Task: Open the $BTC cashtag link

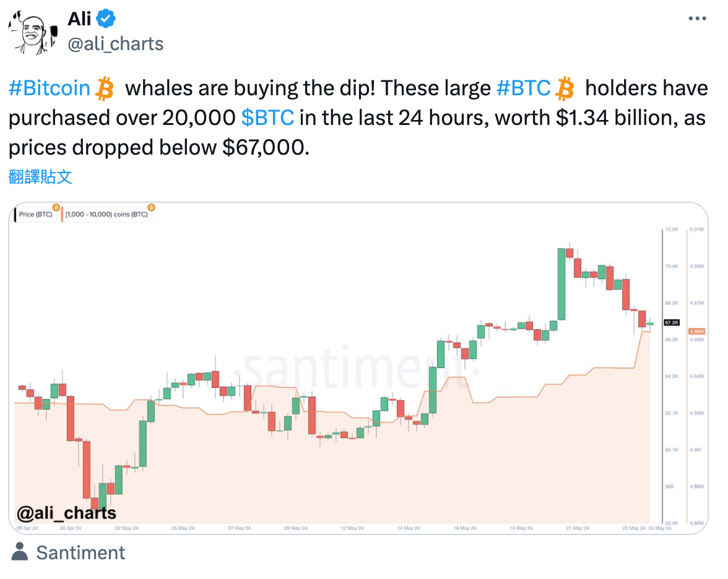Action: (267, 118)
